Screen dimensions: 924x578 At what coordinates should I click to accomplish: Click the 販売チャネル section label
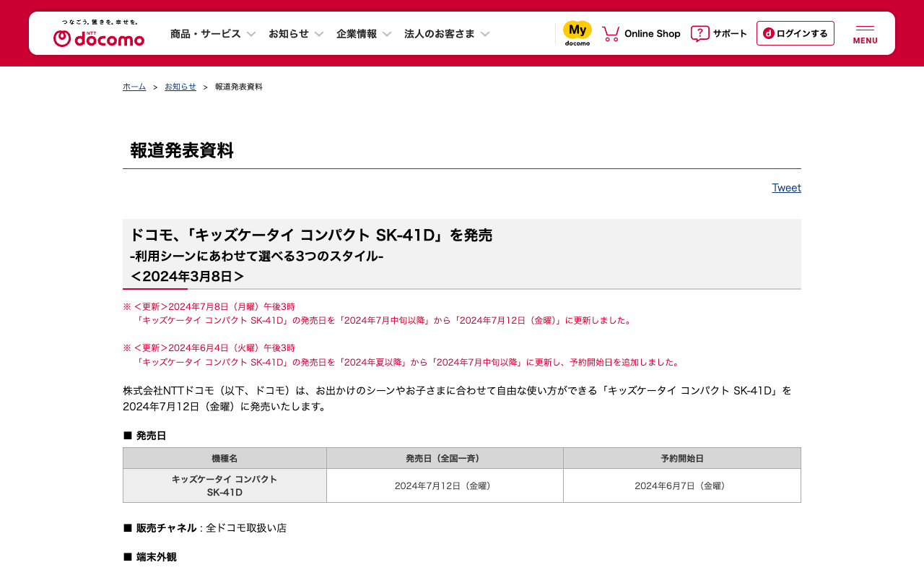(166, 528)
